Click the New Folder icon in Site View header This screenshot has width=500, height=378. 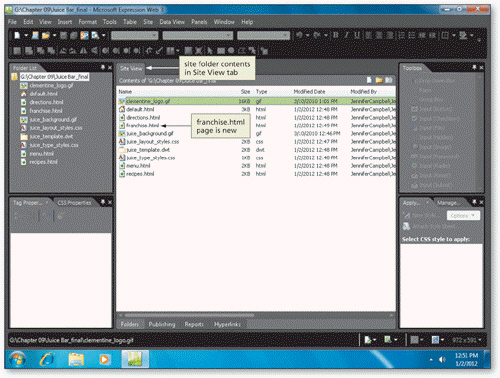click(379, 80)
